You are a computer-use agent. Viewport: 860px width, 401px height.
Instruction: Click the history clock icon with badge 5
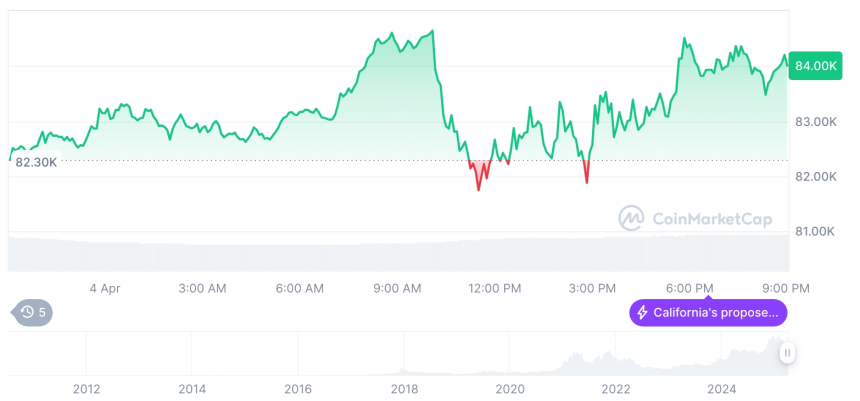31,313
